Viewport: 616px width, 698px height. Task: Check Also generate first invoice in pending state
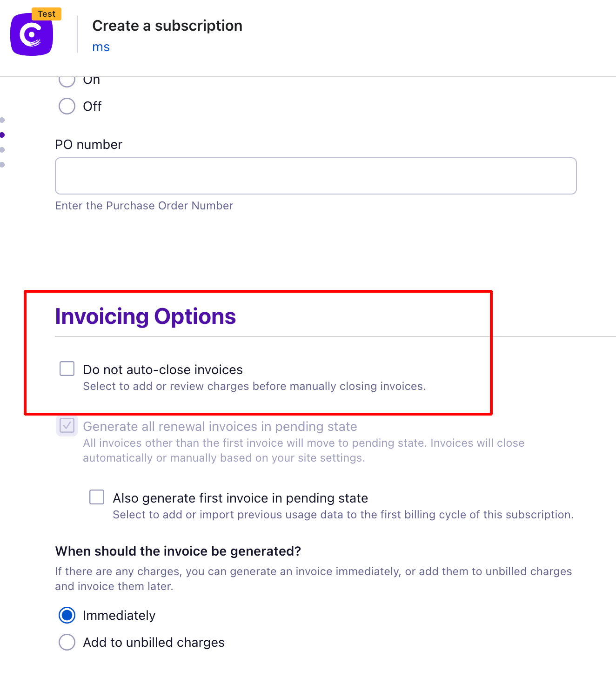pos(97,497)
